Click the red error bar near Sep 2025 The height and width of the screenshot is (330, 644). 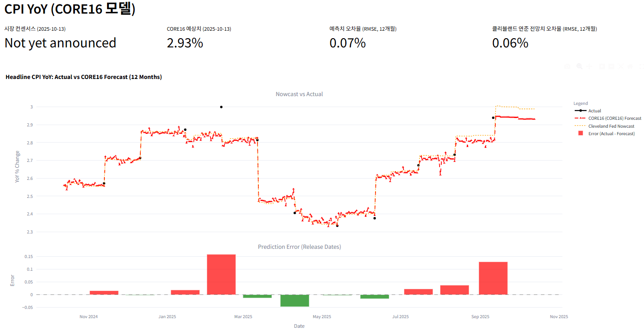[x=493, y=278]
